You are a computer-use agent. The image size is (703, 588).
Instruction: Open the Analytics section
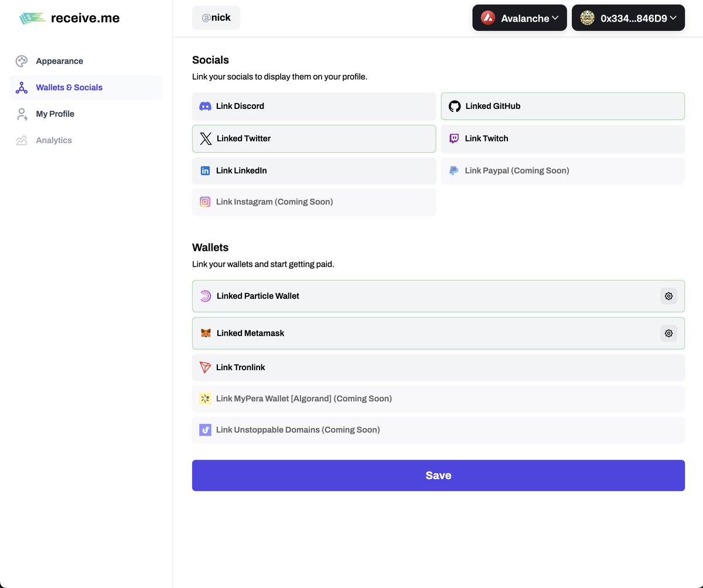(86, 140)
